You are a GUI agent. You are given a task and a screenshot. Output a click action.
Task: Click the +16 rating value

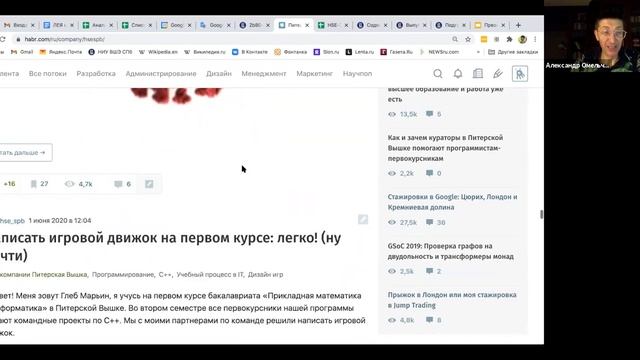(x=9, y=184)
